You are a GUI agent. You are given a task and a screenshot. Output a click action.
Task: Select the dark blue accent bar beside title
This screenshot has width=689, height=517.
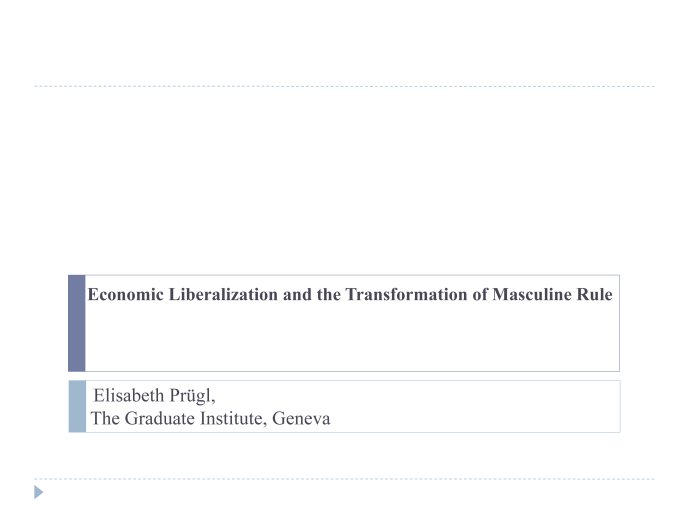pyautogui.click(x=76, y=323)
